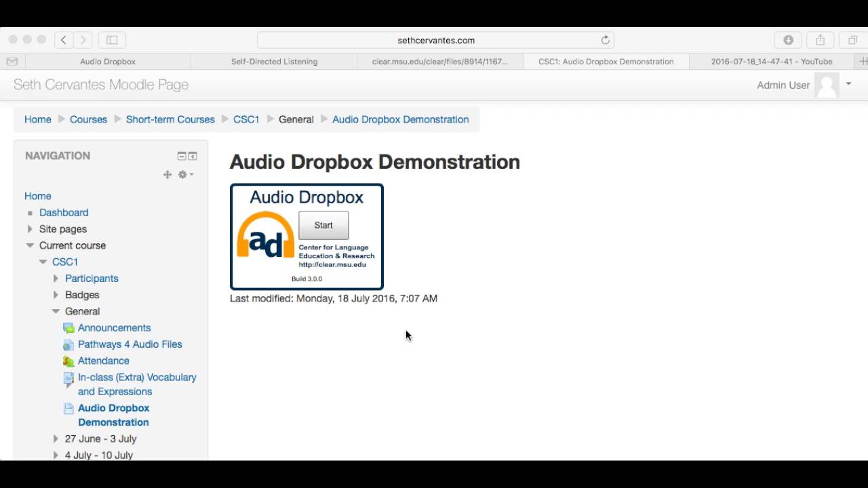Viewport: 868px width, 488px height.
Task: Dock the Navigation block icon
Action: [193, 156]
